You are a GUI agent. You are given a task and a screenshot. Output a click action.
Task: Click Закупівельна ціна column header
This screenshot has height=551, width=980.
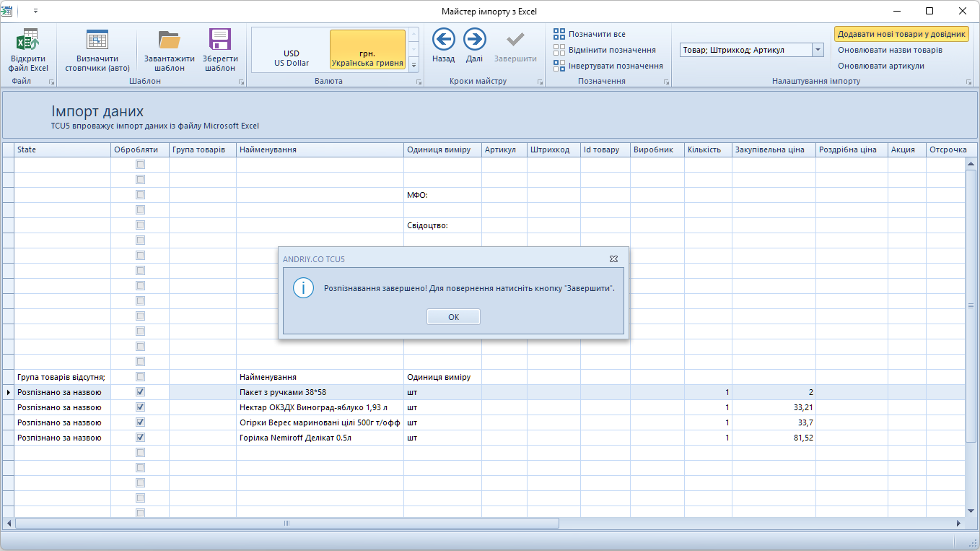point(774,149)
